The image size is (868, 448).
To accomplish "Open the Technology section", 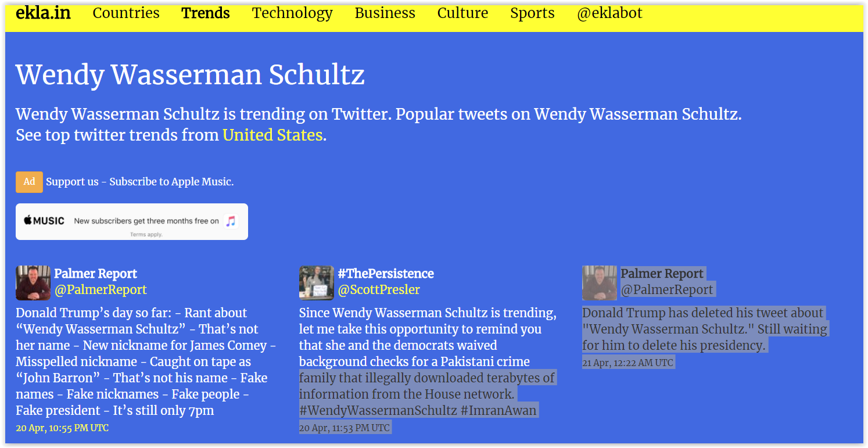I will (x=292, y=13).
